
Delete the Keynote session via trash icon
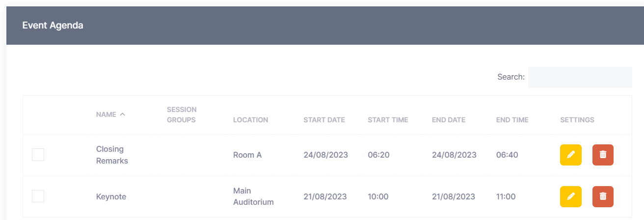pos(603,196)
